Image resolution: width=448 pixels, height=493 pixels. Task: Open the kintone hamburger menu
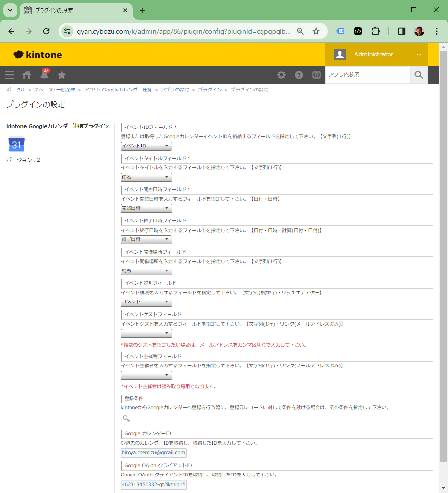pyautogui.click(x=9, y=75)
